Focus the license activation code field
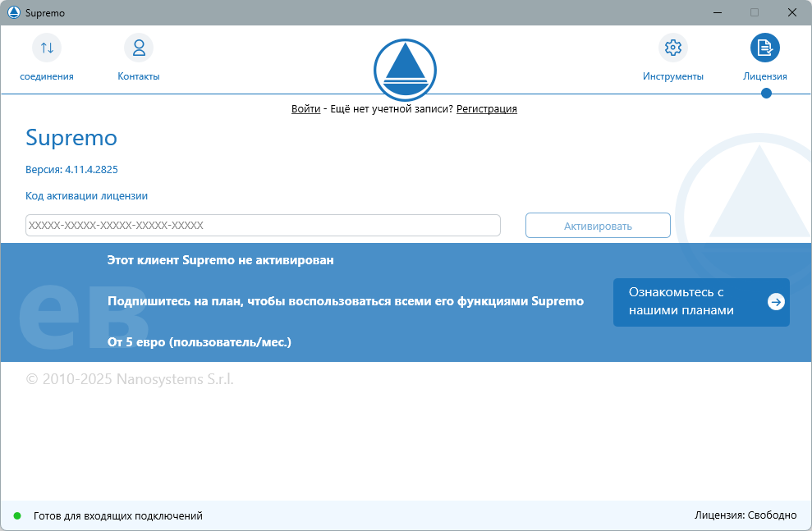The width and height of the screenshot is (812, 531). coord(263,225)
